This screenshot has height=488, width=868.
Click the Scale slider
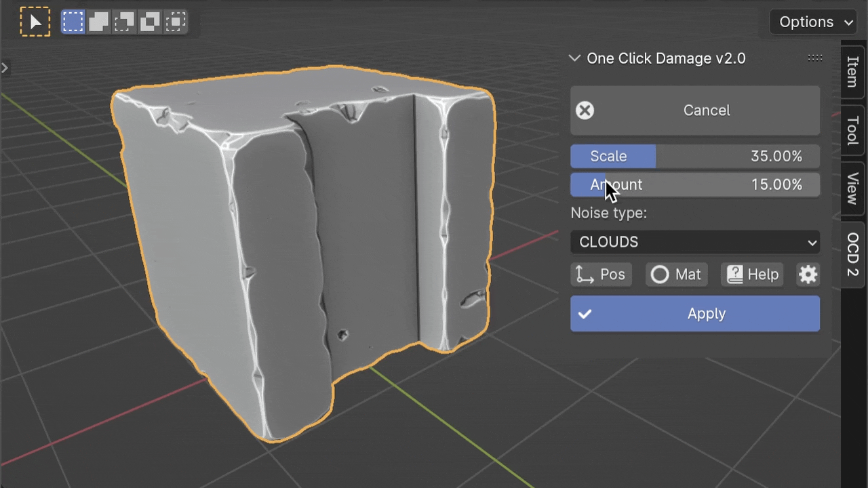(695, 157)
